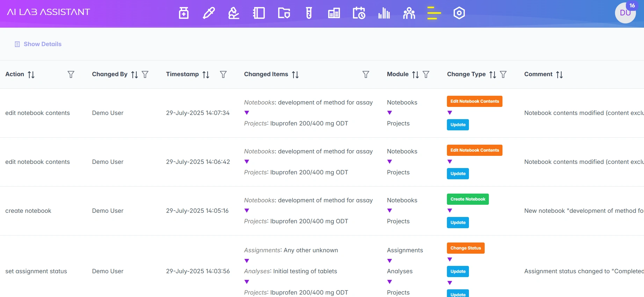Open the DU user avatar menu
This screenshot has width=644, height=297.
point(625,13)
